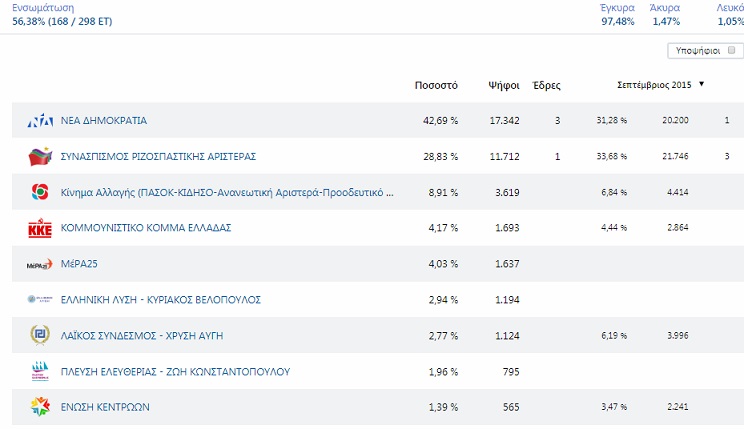Click the Νέα Δημοκρατία party logo

click(x=40, y=121)
